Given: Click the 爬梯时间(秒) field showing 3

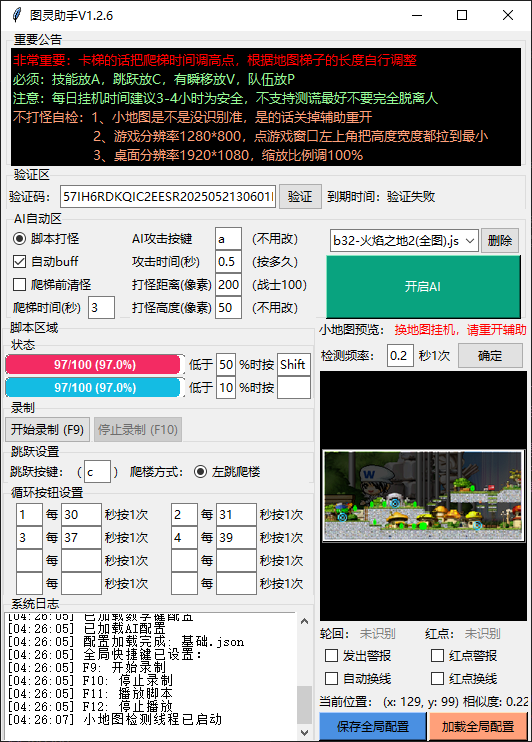Looking at the screenshot, I should pos(101,308).
